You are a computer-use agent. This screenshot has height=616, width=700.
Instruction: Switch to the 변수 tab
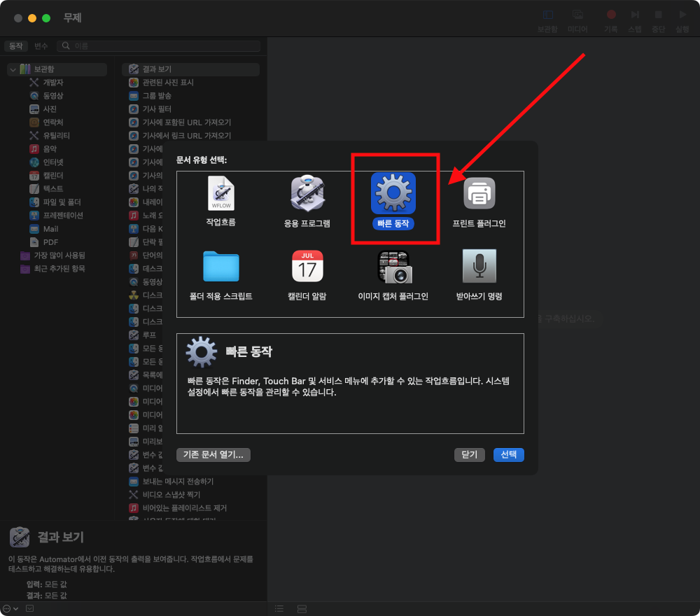point(41,46)
